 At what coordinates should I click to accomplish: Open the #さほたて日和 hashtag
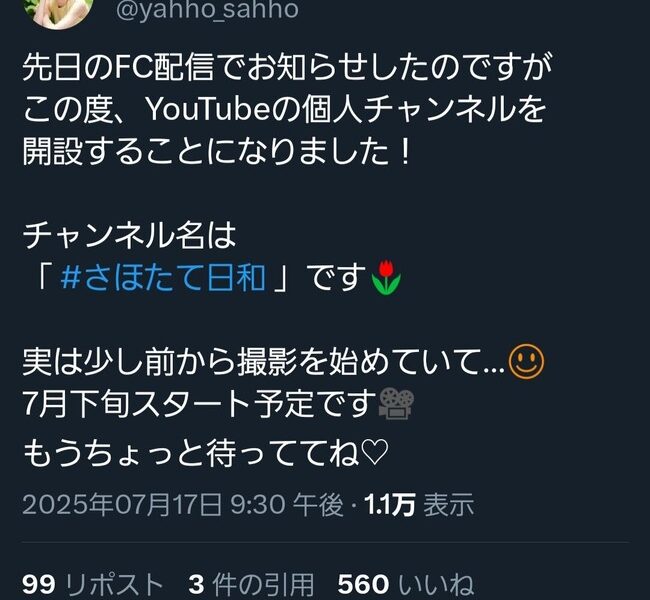click(x=163, y=277)
